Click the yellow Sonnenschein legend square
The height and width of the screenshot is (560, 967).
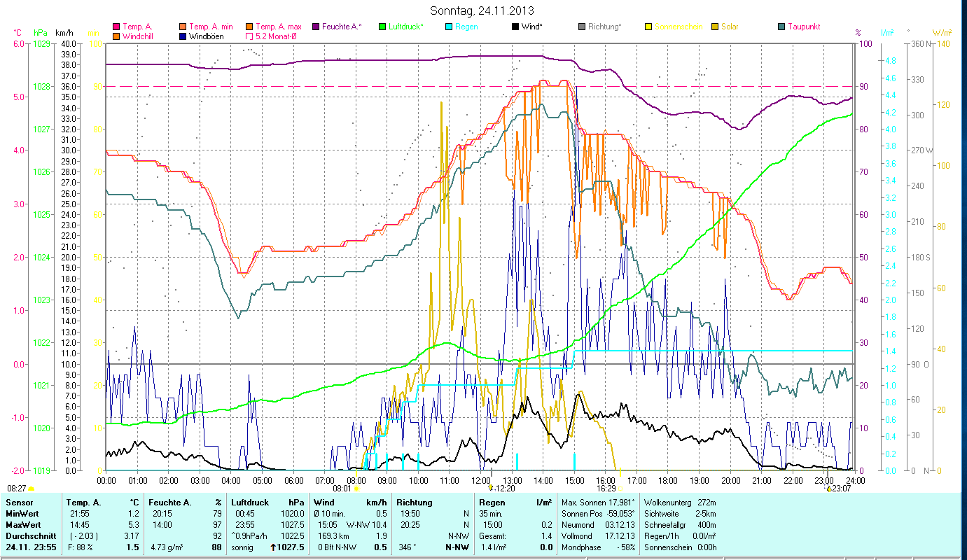(x=648, y=27)
